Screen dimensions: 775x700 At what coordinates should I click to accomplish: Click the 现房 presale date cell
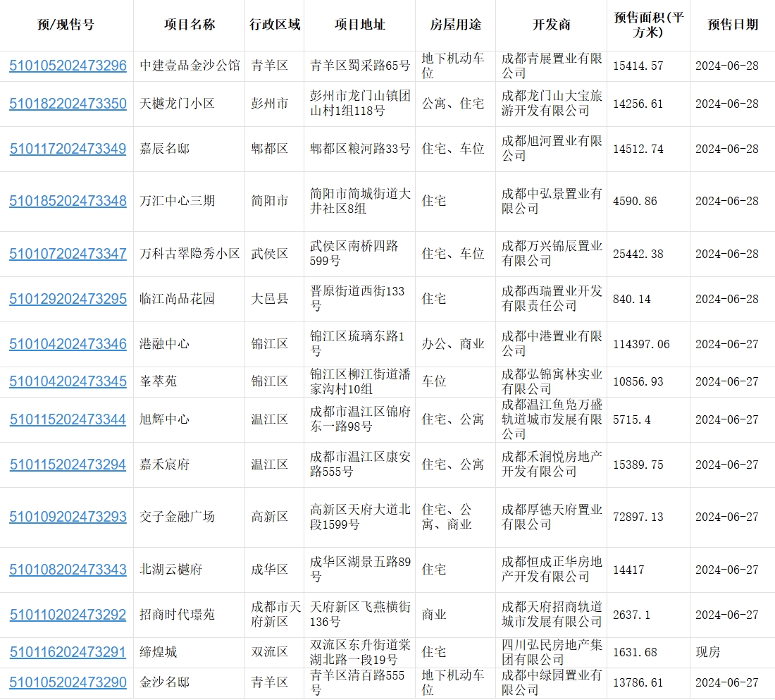pos(708,652)
